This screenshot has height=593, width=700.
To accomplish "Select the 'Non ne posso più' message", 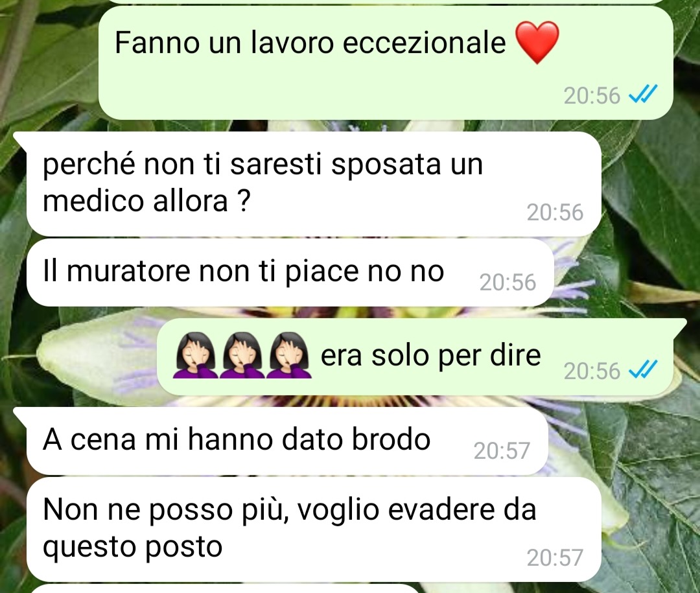I will (314, 529).
